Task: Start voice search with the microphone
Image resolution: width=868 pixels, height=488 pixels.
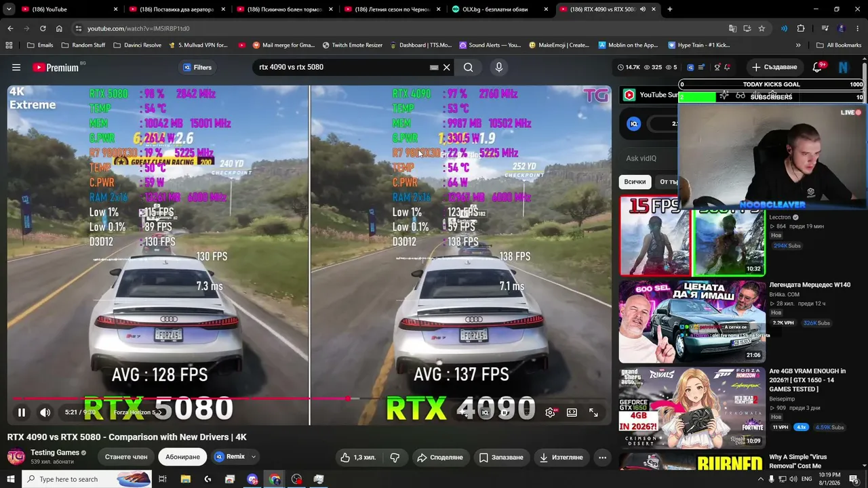Action: pyautogui.click(x=498, y=67)
